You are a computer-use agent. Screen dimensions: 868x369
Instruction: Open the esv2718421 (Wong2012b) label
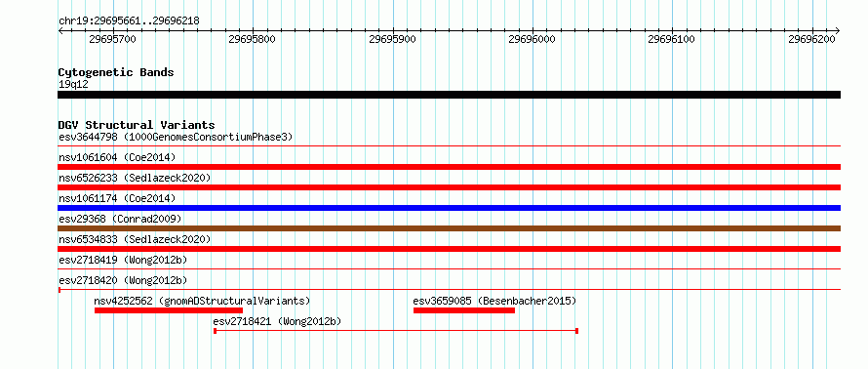click(277, 321)
